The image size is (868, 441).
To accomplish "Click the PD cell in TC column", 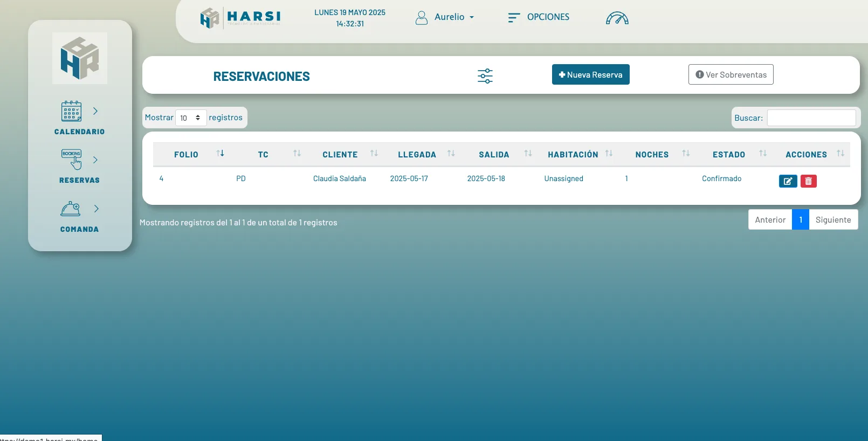I will pyautogui.click(x=241, y=178).
